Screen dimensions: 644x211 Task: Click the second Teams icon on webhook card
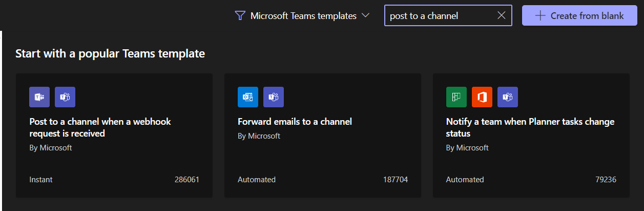(65, 97)
